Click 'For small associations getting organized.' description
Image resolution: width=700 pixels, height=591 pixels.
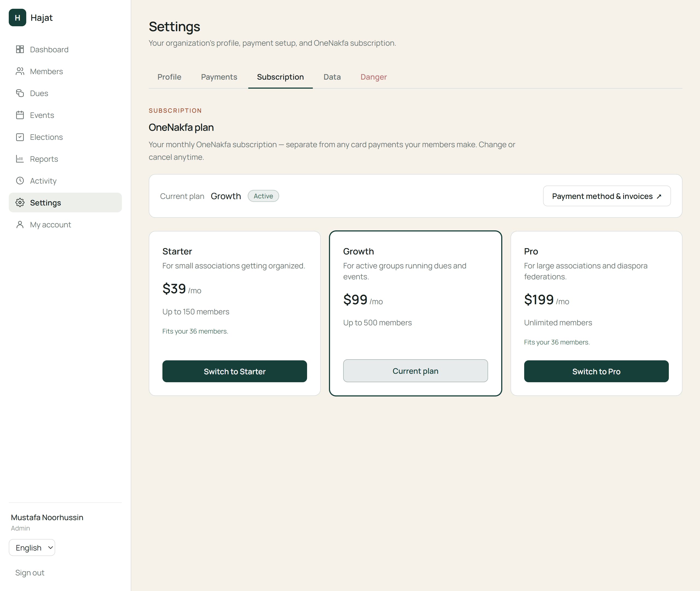(234, 266)
